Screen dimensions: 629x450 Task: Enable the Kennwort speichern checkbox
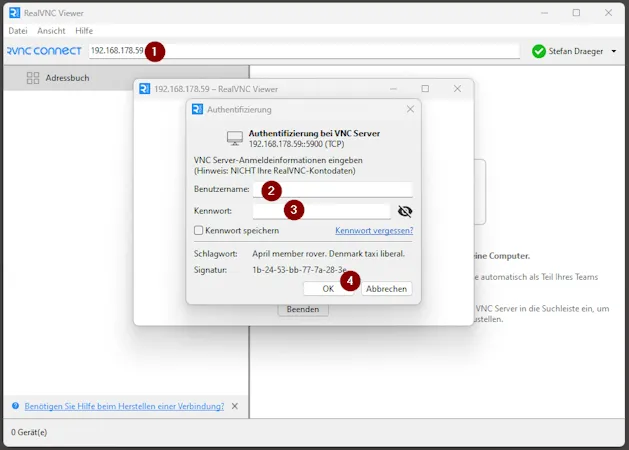[x=199, y=230]
